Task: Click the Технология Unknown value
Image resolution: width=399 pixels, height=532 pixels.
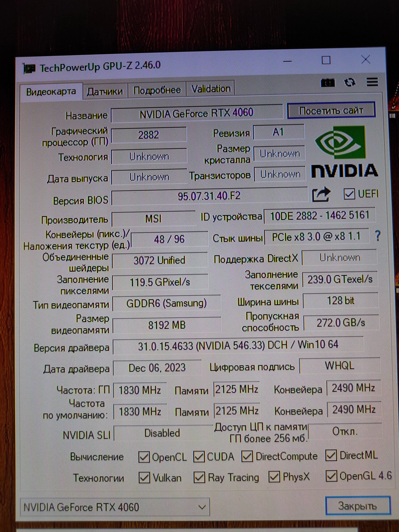Action: pyautogui.click(x=149, y=156)
